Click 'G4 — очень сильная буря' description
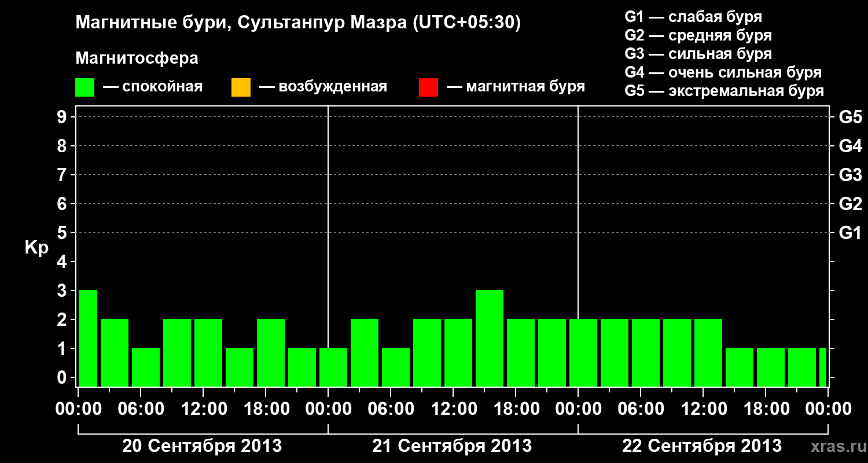Image resolution: width=868 pixels, height=463 pixels. (x=723, y=72)
